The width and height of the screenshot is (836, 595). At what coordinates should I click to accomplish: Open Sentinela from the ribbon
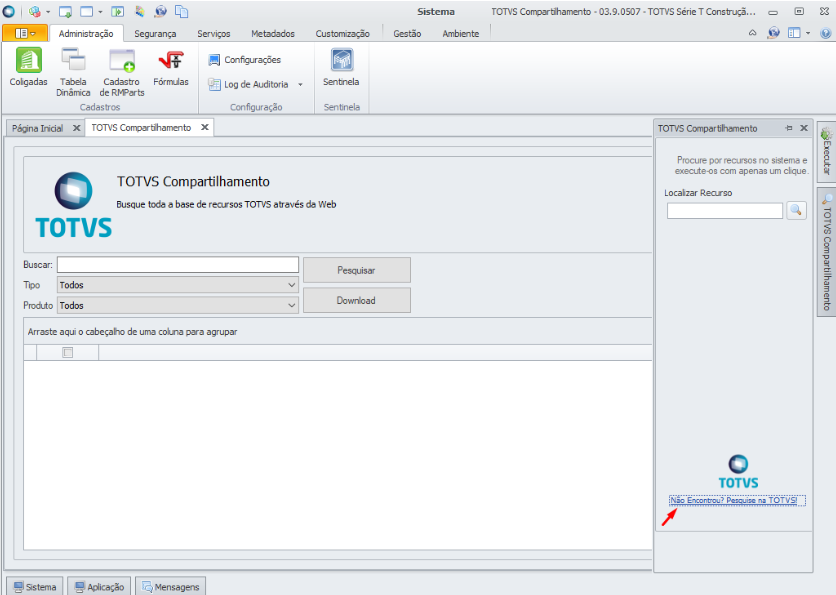point(341,67)
